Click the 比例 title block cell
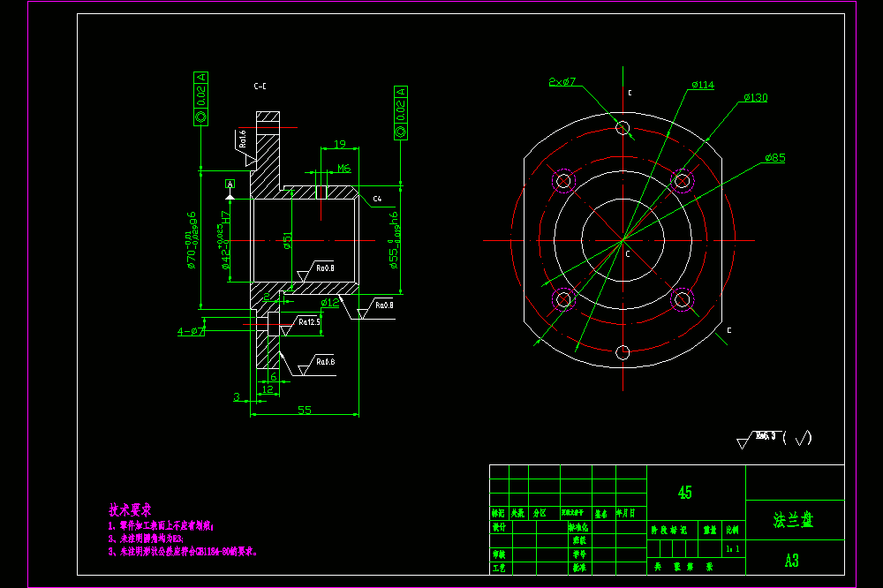Image resolution: width=883 pixels, height=588 pixels. click(732, 530)
